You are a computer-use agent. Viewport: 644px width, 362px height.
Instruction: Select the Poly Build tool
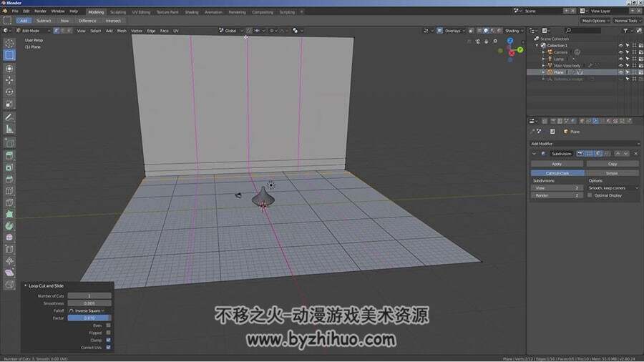9,214
